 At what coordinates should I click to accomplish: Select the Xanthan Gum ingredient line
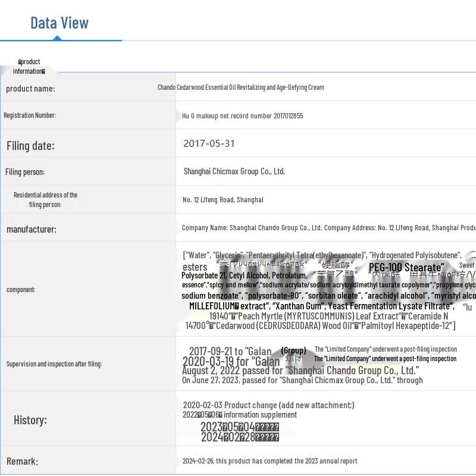[x=322, y=306]
